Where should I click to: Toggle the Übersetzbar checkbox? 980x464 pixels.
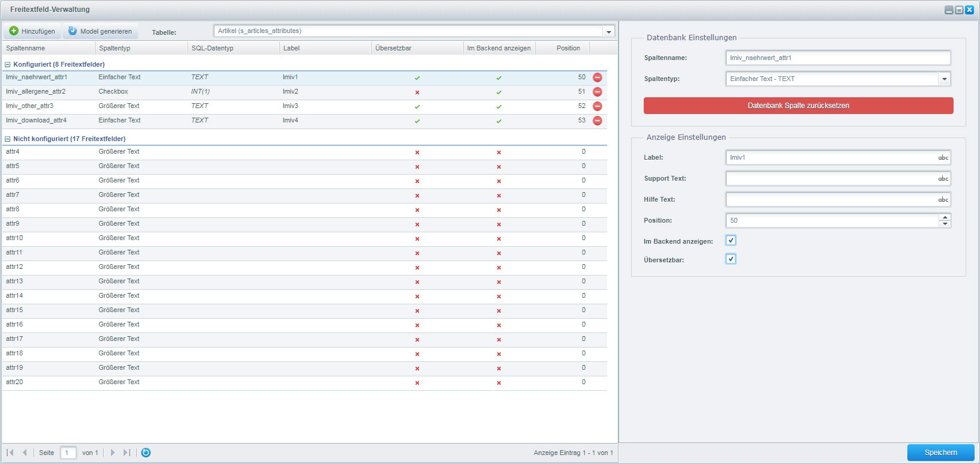[x=731, y=259]
